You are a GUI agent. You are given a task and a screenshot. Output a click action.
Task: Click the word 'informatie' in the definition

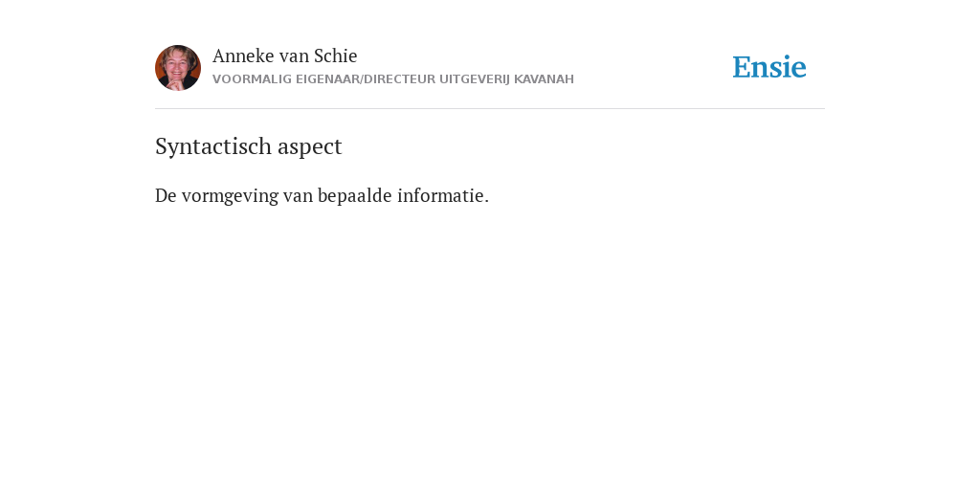tap(440, 195)
